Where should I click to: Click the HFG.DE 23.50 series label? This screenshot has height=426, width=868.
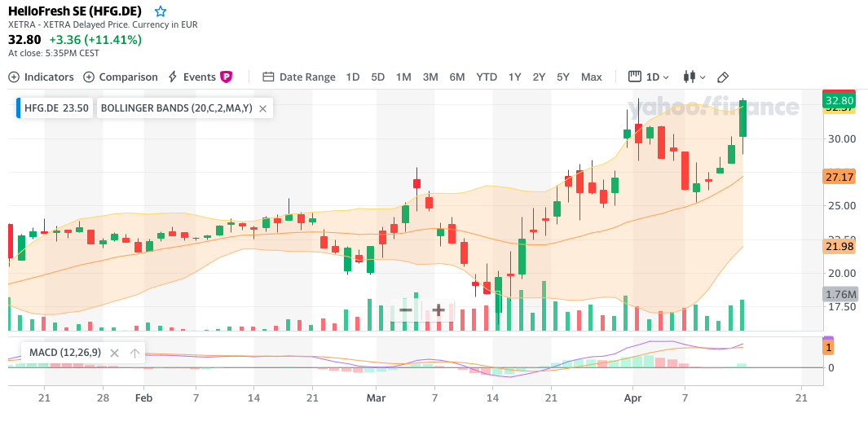[56, 108]
